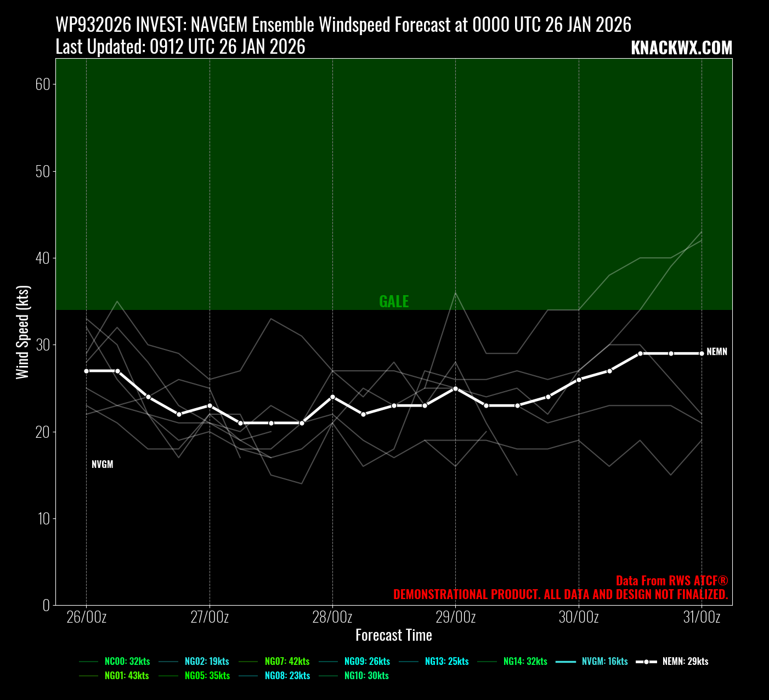Click the Wind Speed (kts) axis title
This screenshot has width=769, height=700.
click(x=22, y=332)
